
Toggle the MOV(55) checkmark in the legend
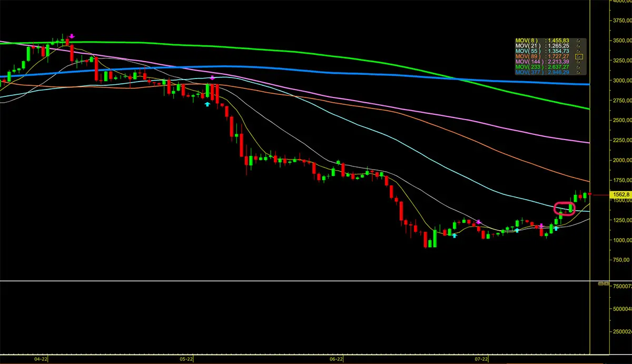pyautogui.click(x=578, y=51)
